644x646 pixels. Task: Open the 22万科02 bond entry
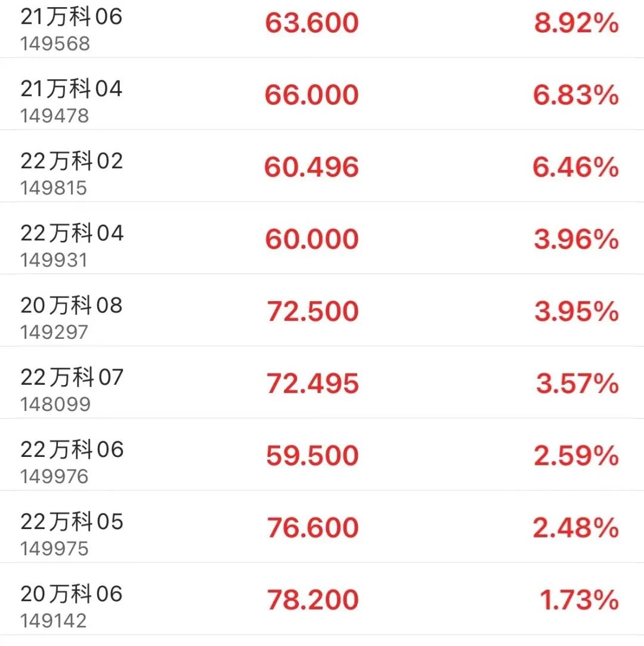[72, 161]
